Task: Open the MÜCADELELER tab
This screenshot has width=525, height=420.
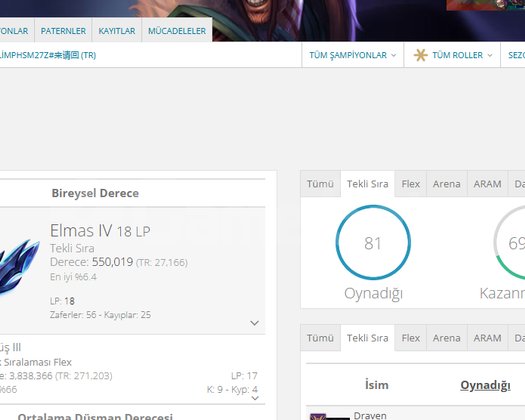Action: pos(177,30)
